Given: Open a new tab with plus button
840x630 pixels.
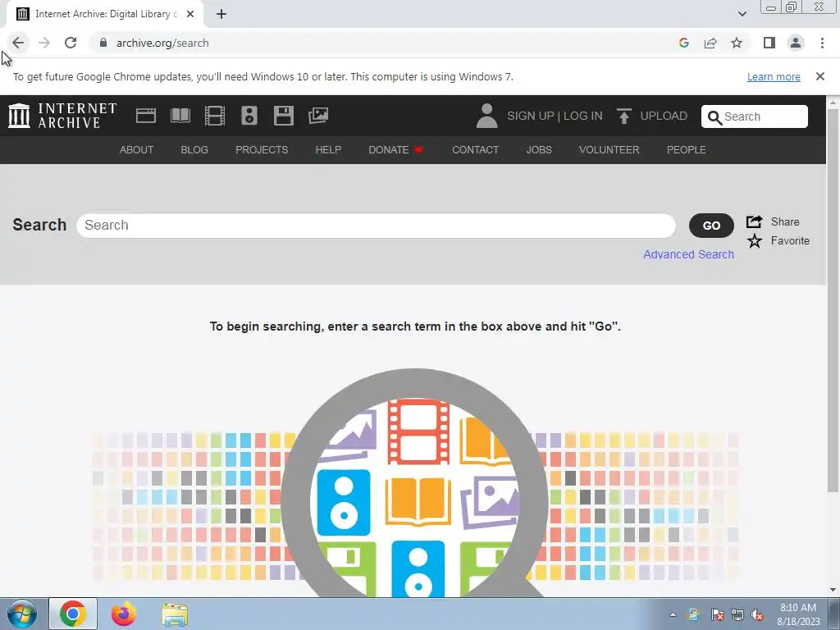Looking at the screenshot, I should [221, 14].
